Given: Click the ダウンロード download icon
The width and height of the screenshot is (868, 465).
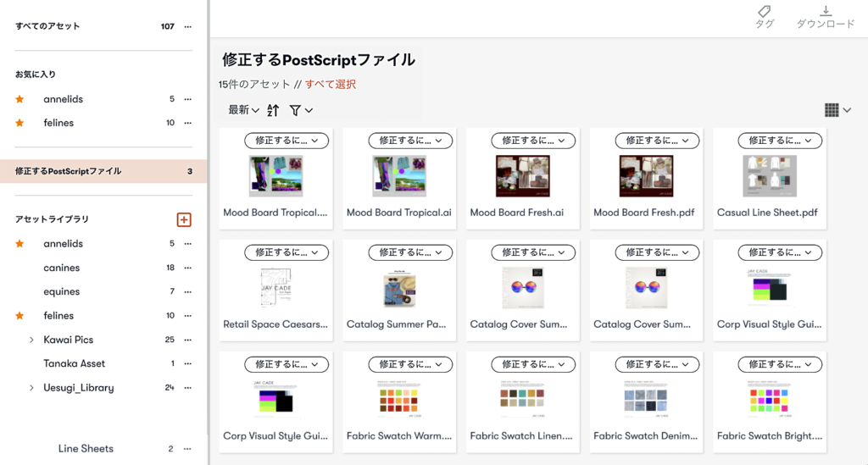Looking at the screenshot, I should click(x=826, y=10).
